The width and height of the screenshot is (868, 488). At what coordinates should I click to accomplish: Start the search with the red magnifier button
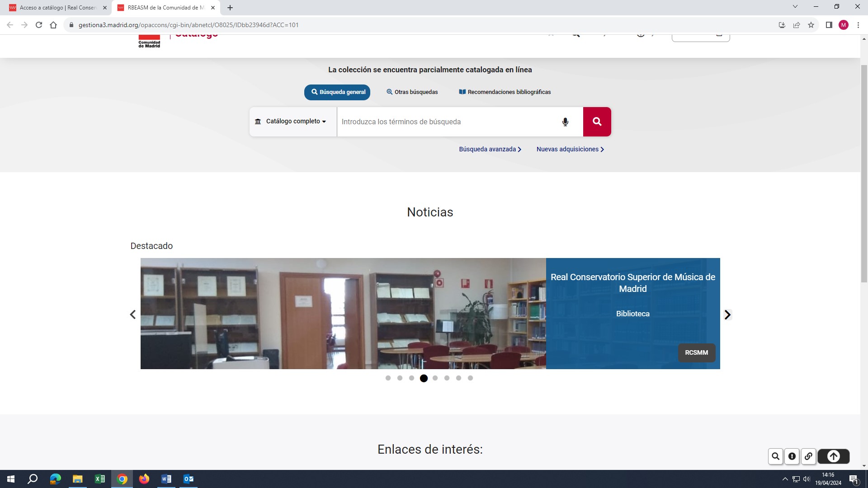597,122
